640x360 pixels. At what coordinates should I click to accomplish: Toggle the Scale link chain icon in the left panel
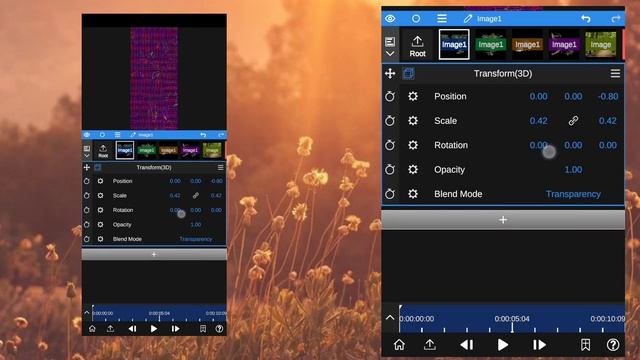click(196, 196)
